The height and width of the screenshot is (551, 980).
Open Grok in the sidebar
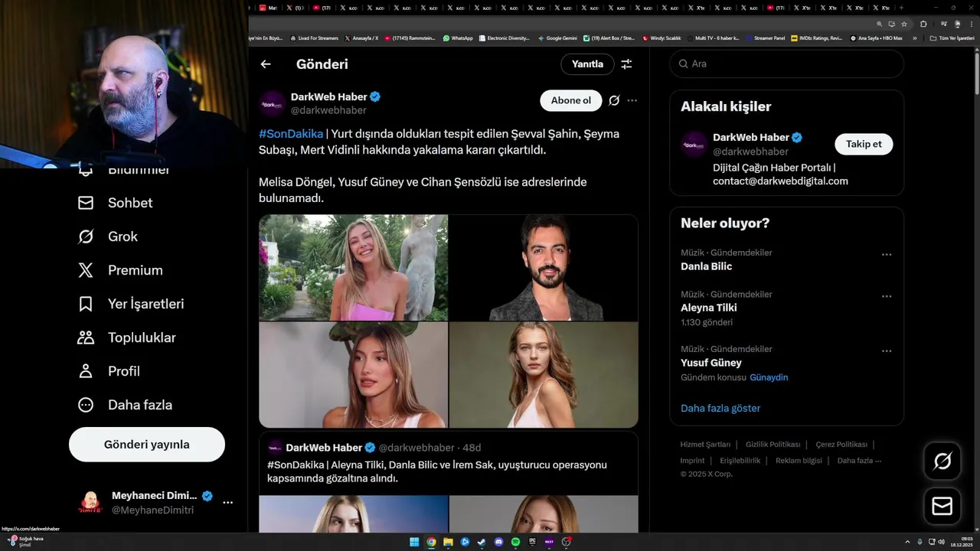(x=107, y=236)
